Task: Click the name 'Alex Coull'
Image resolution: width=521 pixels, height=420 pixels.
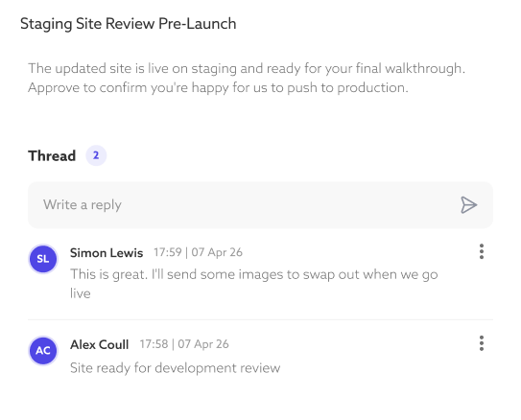Action: [x=100, y=344]
